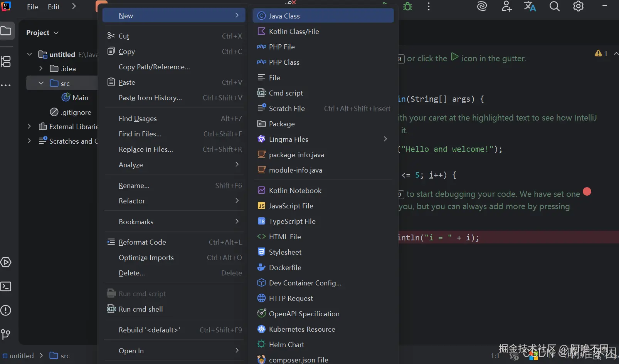Screen dimensions: 619x364
Task: Open the Bookmarks submenu
Action: click(174, 222)
